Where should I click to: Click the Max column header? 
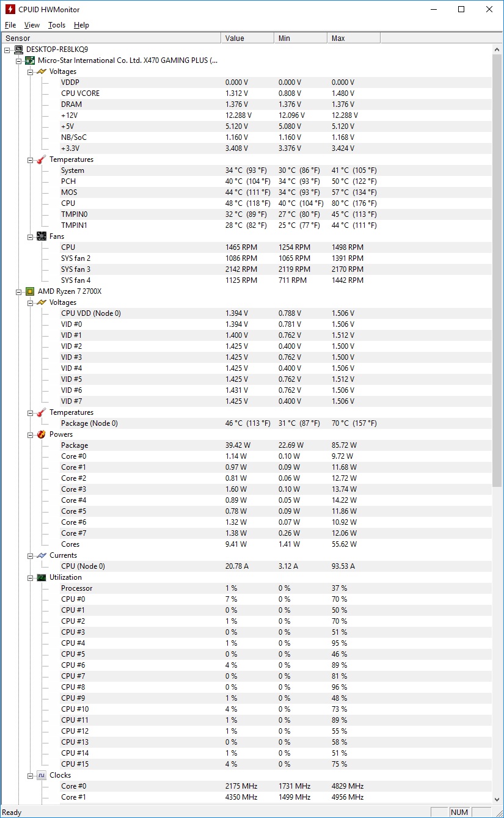(354, 38)
